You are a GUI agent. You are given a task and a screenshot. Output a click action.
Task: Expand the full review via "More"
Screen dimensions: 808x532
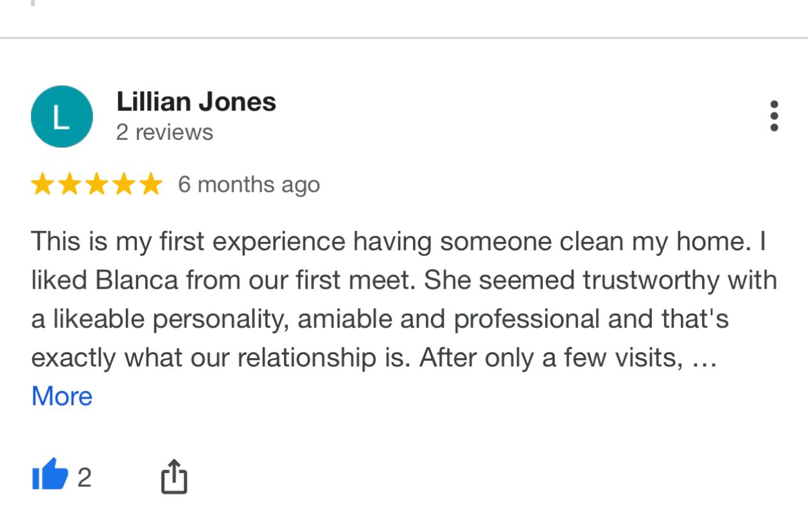[62, 396]
